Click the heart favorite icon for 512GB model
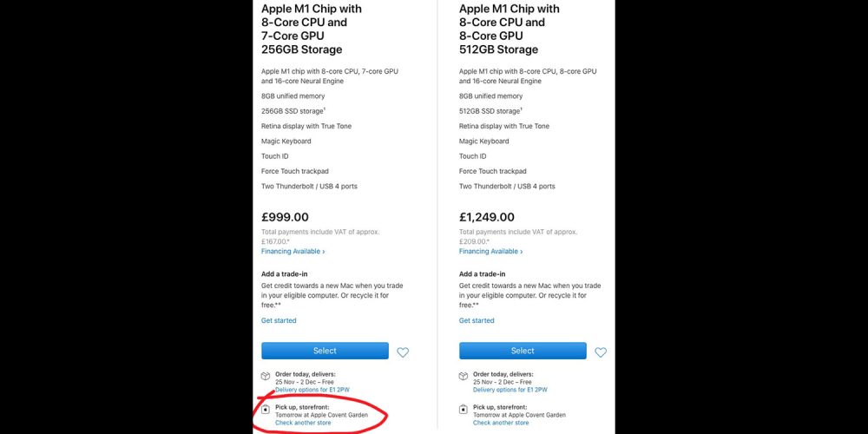868x434 pixels. (x=600, y=352)
